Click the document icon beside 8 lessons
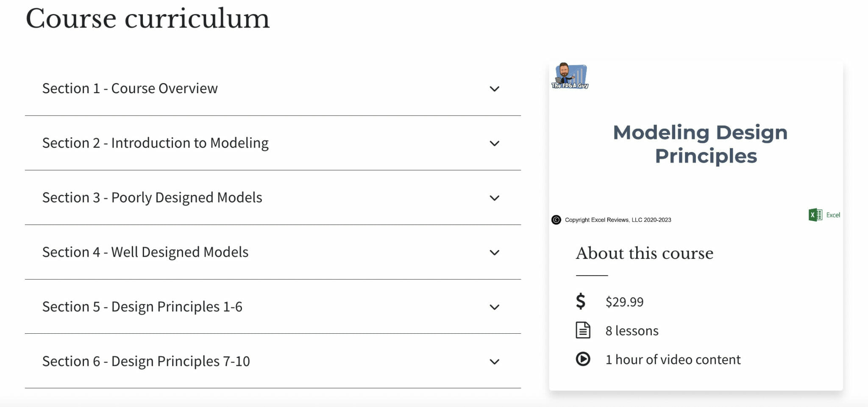Screen dimensions: 868x407 pyautogui.click(x=583, y=330)
